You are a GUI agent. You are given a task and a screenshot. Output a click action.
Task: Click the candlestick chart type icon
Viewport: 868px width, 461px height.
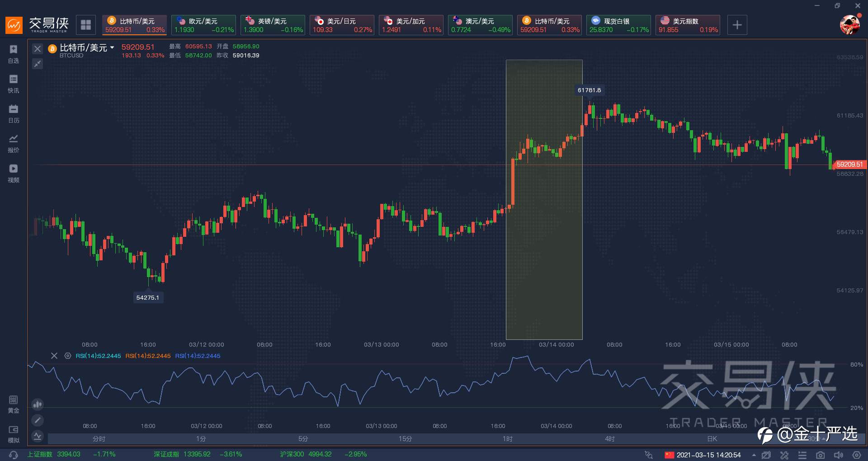coord(38,404)
